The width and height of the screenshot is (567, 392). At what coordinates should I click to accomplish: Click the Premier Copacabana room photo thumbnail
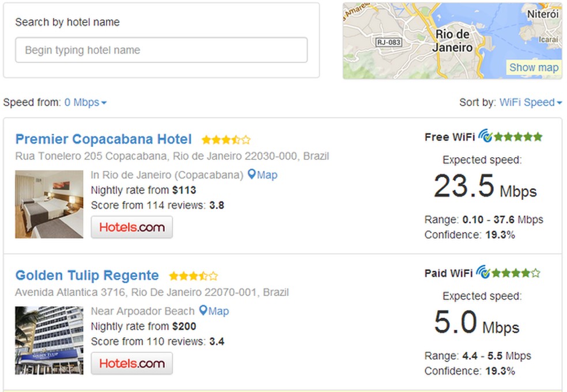[x=49, y=204]
